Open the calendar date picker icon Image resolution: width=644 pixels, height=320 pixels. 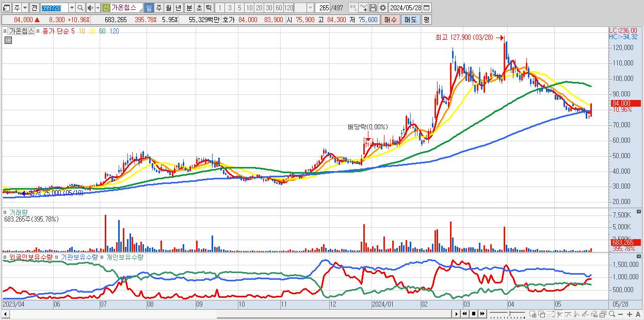click(x=426, y=8)
